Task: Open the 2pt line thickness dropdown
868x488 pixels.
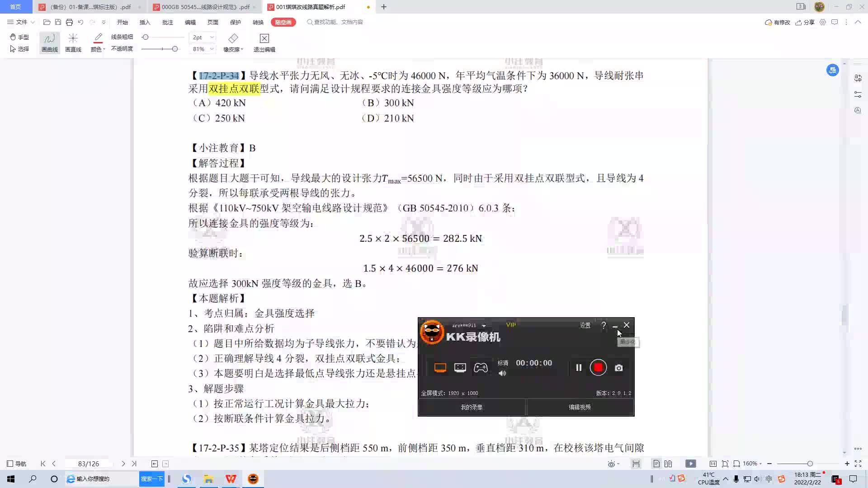Action: click(x=212, y=38)
